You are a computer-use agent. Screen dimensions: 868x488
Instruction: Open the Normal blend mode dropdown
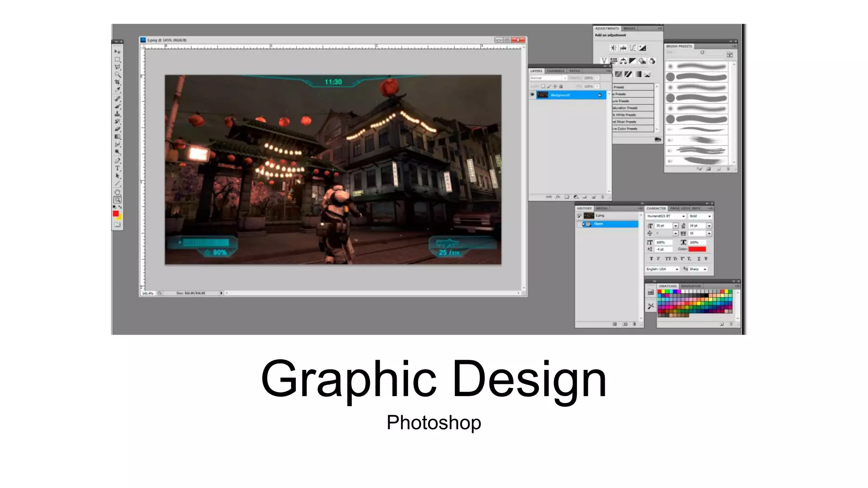[x=548, y=78]
